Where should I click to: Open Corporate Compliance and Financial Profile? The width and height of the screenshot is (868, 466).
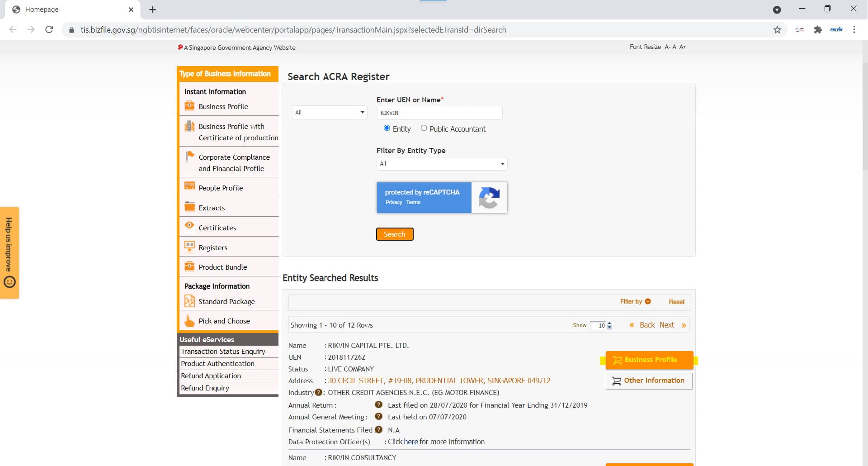coord(234,163)
